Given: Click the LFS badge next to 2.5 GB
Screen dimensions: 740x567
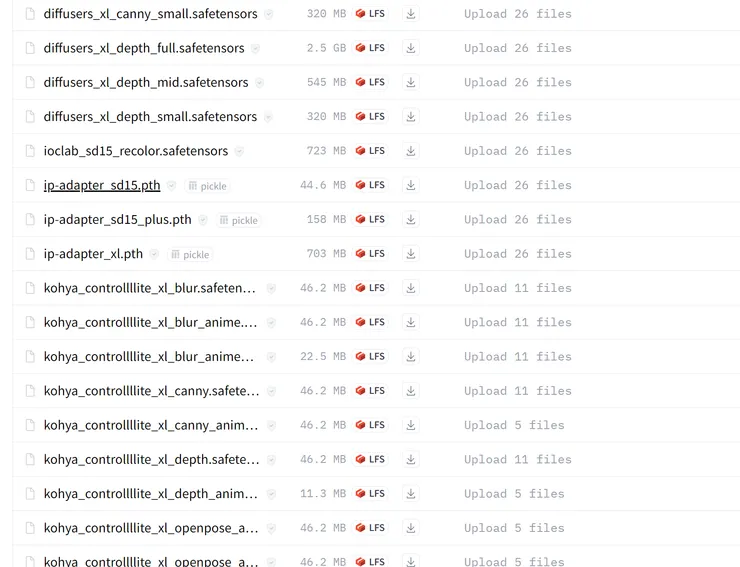Looking at the screenshot, I should 370,48.
